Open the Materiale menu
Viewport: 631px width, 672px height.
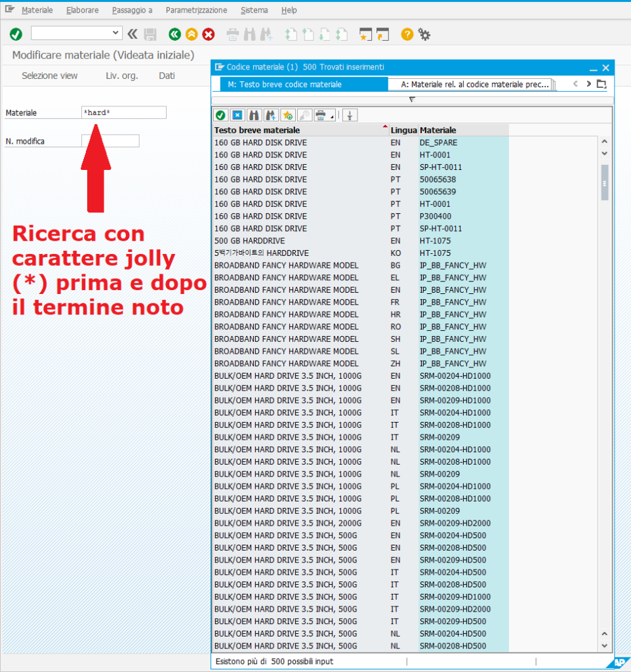point(37,10)
